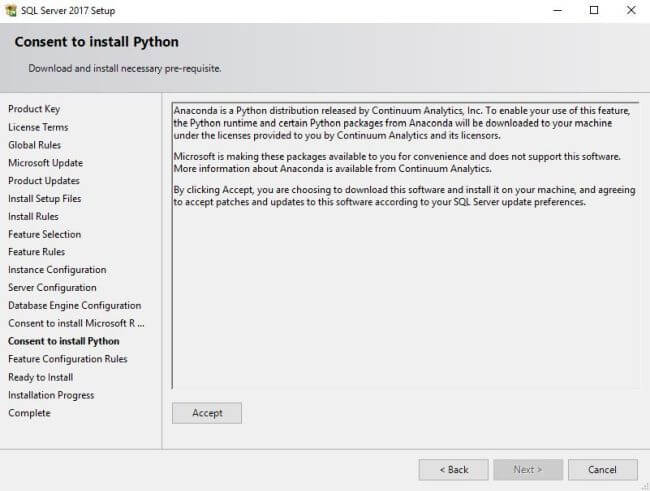Go back with the Back button

[x=454, y=470]
